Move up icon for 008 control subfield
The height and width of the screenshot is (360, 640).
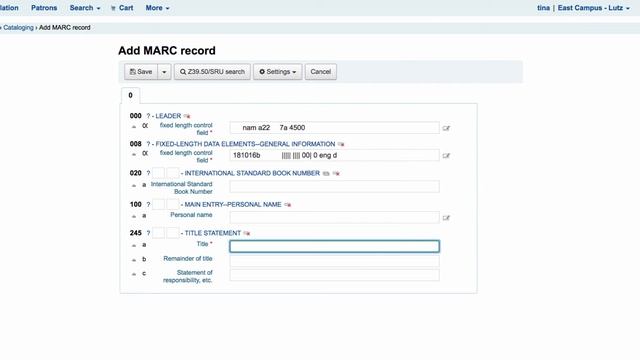coord(134,154)
